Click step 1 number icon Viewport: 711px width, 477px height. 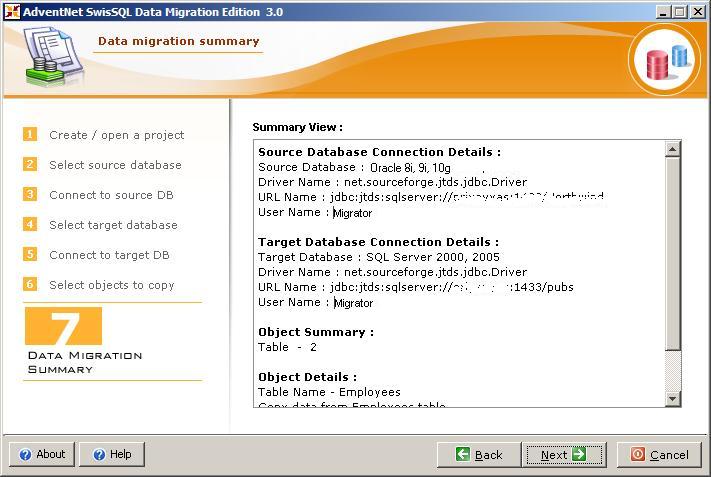(x=30, y=134)
